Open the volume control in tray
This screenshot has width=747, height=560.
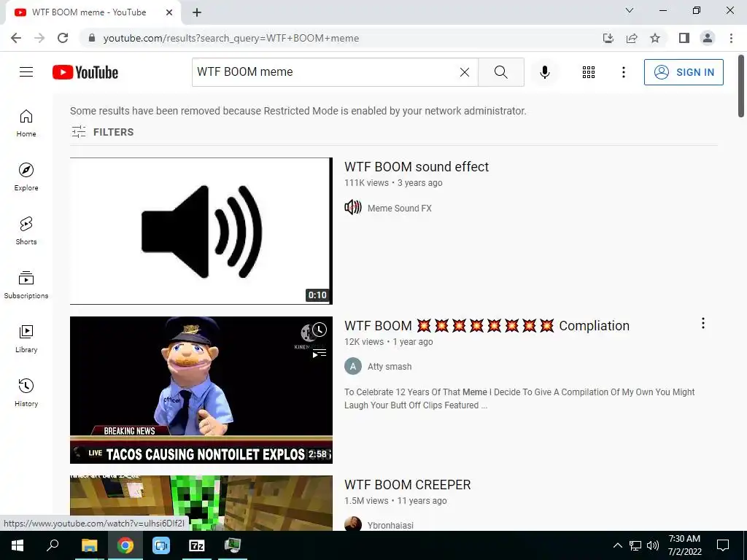click(653, 545)
